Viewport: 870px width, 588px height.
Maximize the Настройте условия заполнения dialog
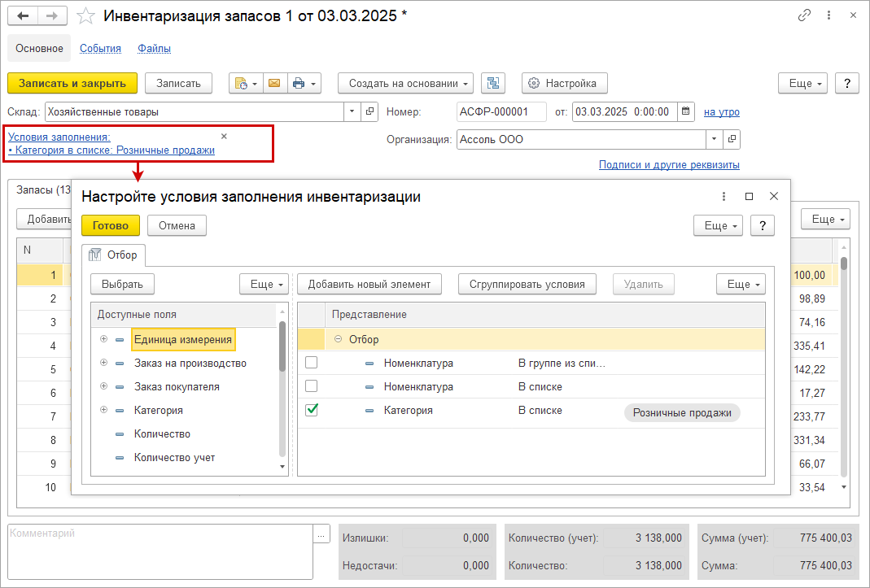click(x=749, y=196)
